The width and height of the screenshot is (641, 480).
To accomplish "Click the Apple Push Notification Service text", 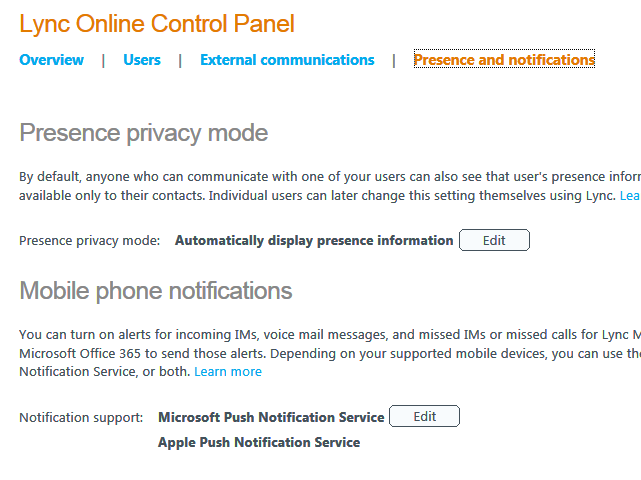I will (259, 442).
